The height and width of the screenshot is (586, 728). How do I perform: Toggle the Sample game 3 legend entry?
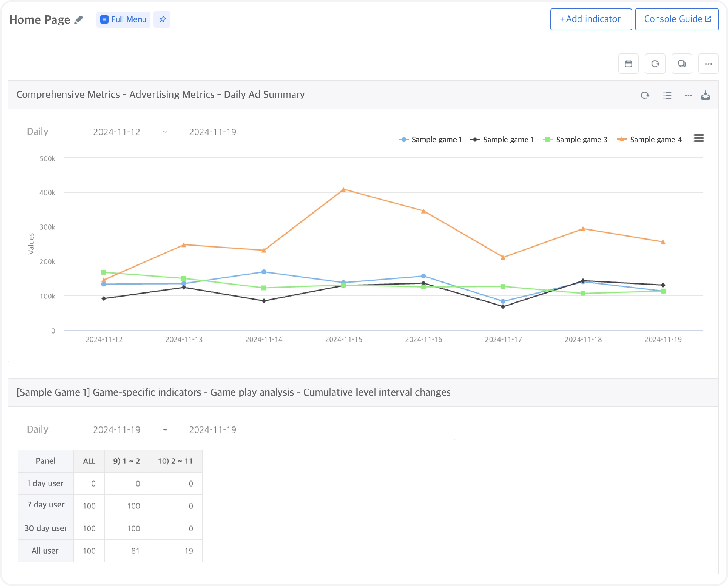[x=581, y=140]
